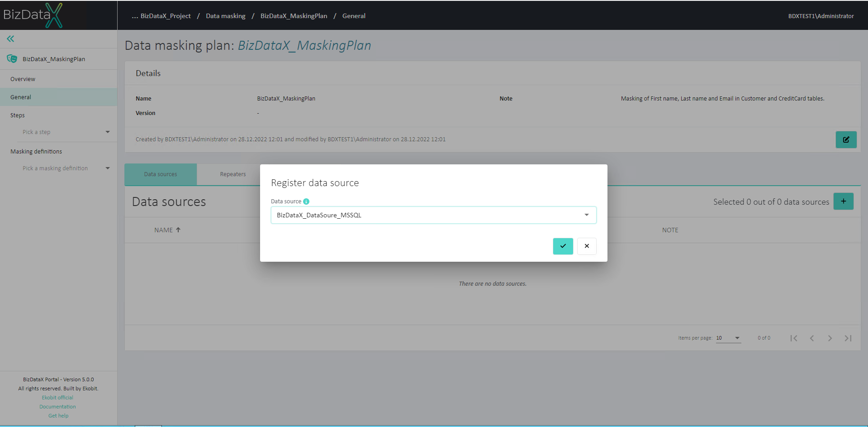
Task: Cancel the Register data source dialog
Action: pyautogui.click(x=587, y=246)
